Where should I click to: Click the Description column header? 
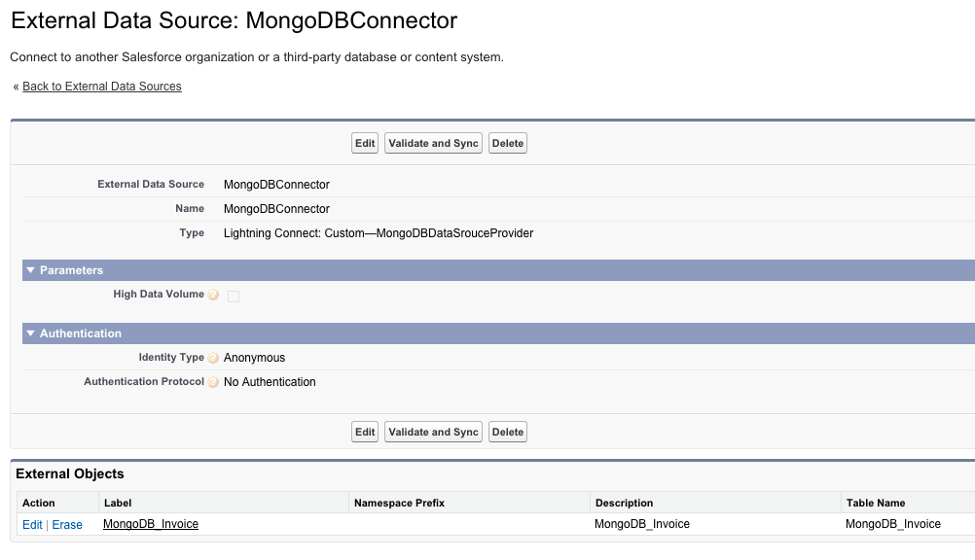tap(715, 503)
